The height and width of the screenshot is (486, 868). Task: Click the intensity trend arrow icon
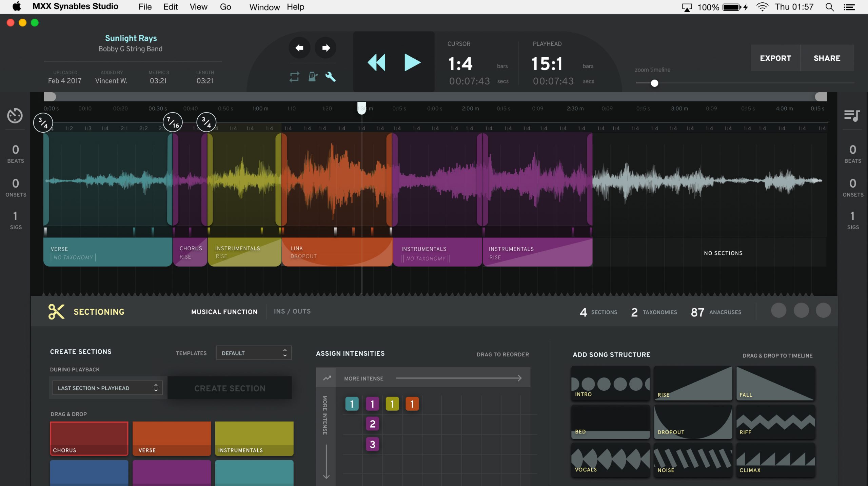coord(327,378)
